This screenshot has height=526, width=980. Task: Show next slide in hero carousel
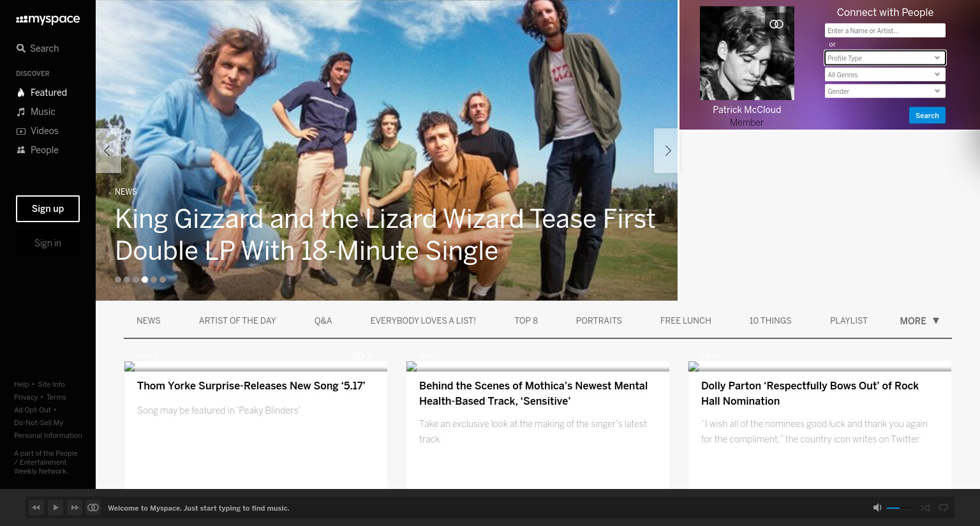tap(667, 151)
